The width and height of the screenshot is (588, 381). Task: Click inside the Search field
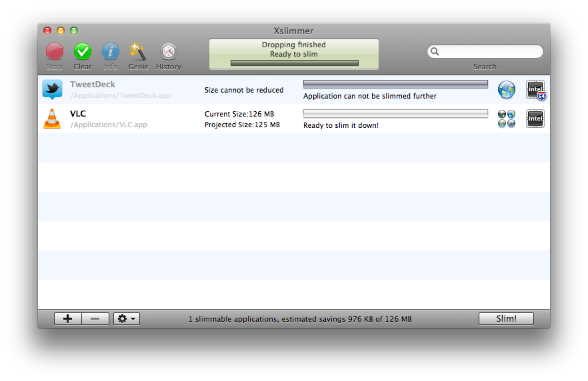pos(490,51)
